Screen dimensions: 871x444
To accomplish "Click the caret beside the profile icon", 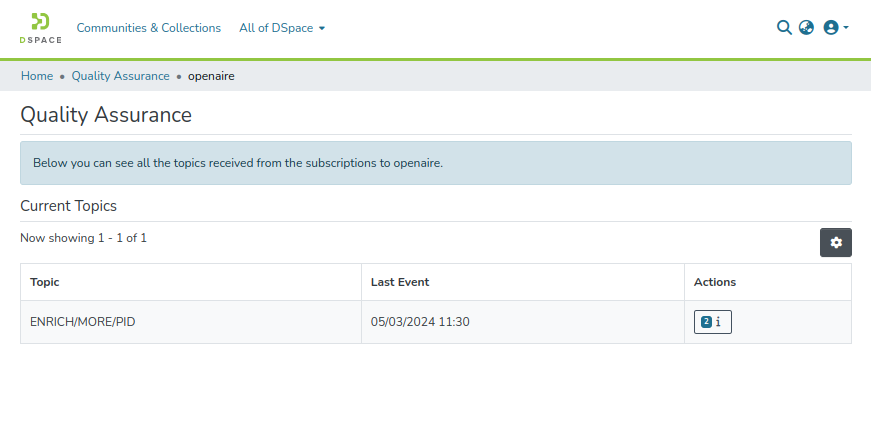I will click(846, 28).
